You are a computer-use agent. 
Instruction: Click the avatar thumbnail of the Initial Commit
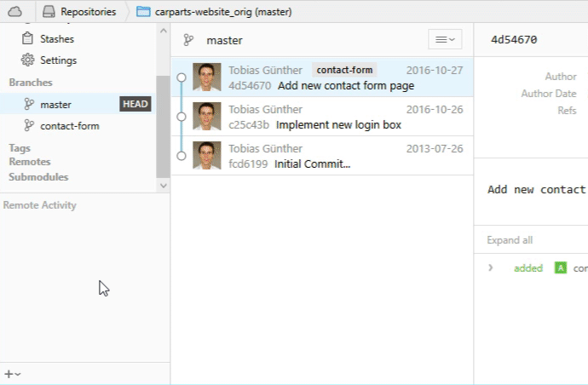[207, 156]
